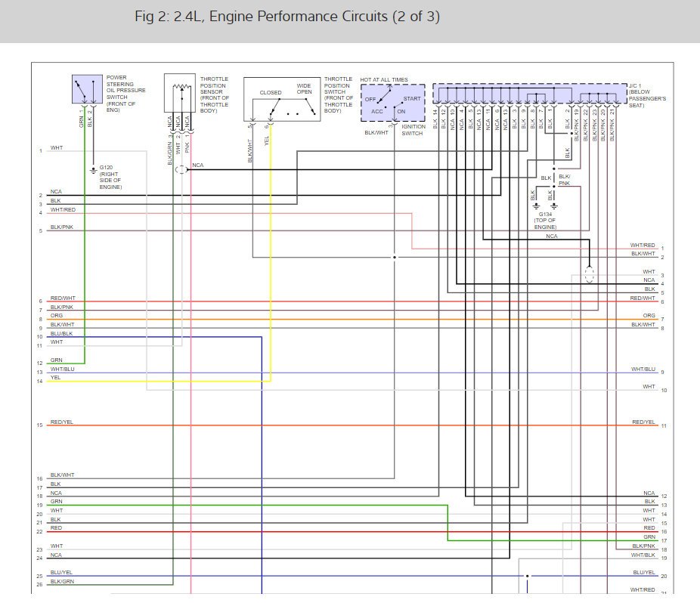Click the 'WHT/BLK' label at right pin 19

tap(643, 555)
